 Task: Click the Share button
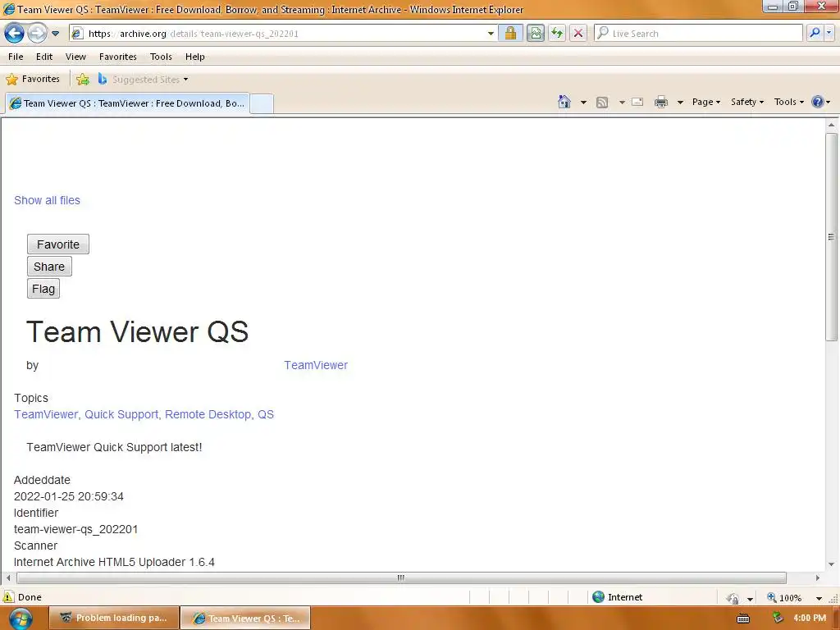point(49,267)
